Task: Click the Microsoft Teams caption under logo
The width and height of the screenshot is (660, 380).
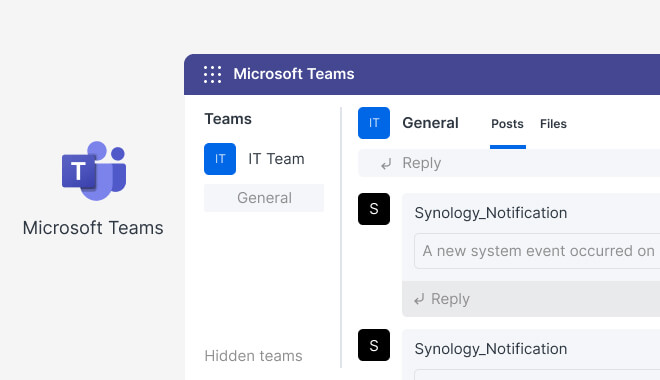Action: tap(93, 228)
